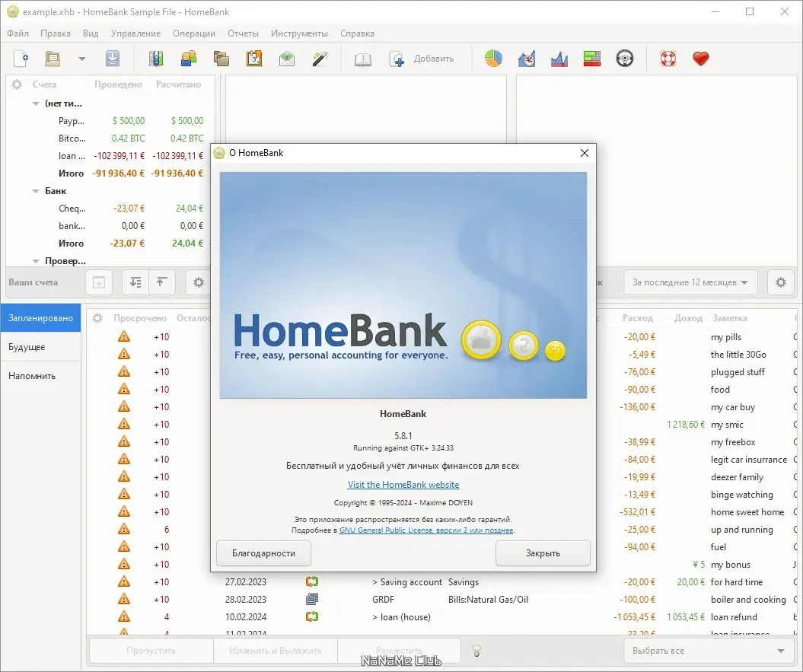Click the Заметка column header
803x672 pixels.
click(x=730, y=318)
